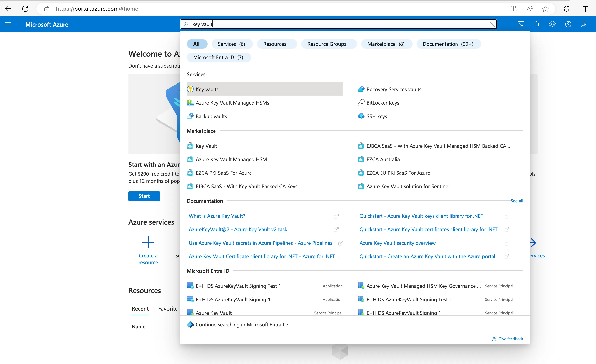Open browser extensions puzzle icon
Image resolution: width=596 pixels, height=364 pixels.
click(x=566, y=9)
